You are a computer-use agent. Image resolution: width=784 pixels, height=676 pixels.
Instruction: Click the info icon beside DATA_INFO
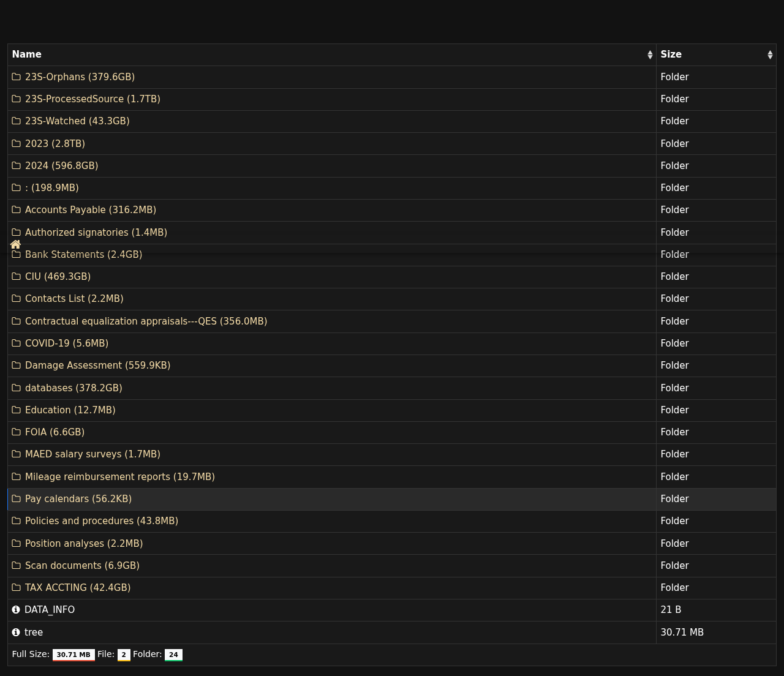[16, 610]
